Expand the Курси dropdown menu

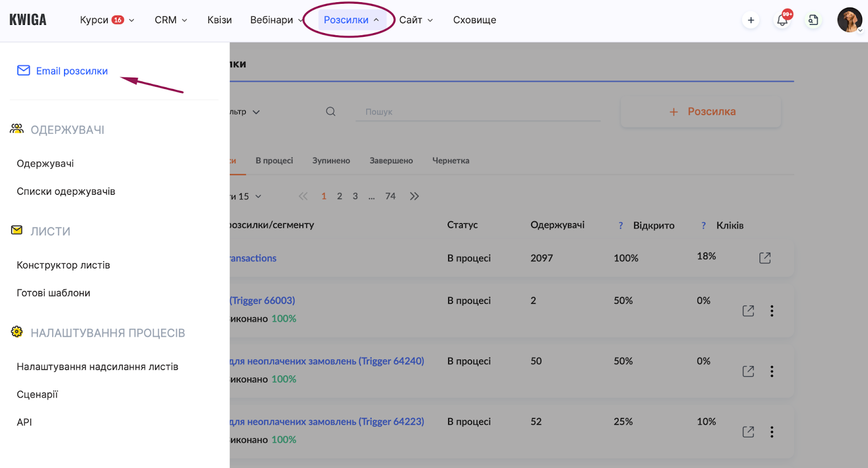[107, 20]
